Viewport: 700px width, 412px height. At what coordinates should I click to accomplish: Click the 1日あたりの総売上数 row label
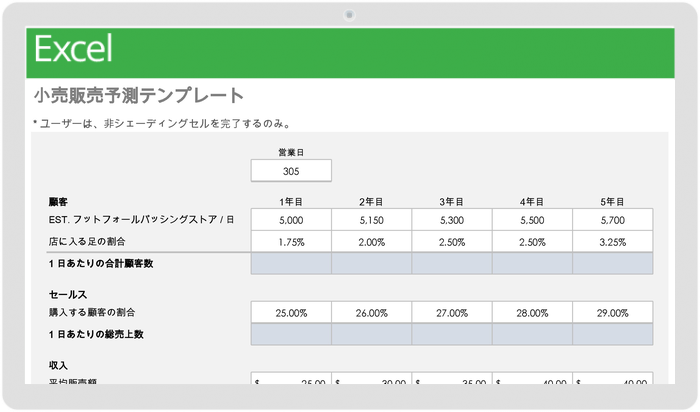[96, 334]
